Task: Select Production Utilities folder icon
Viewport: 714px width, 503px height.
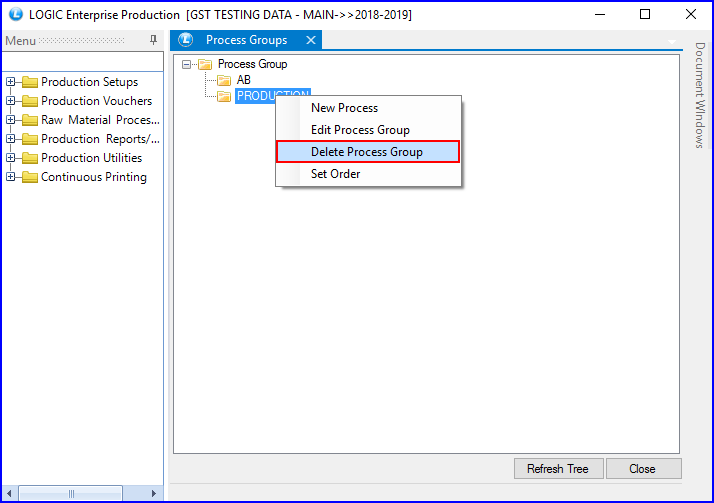Action: pos(30,158)
